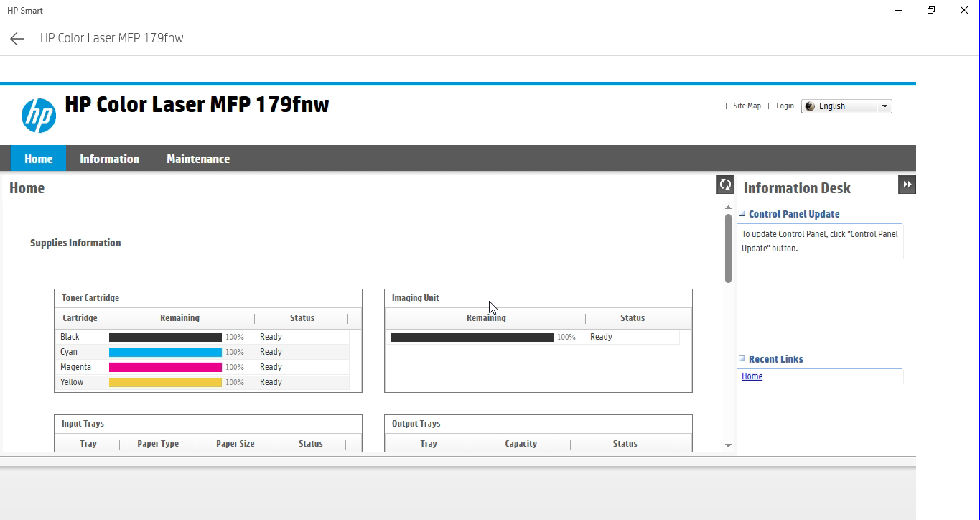This screenshot has height=520, width=980.
Task: Refresh the Home page status icon
Action: click(x=724, y=185)
